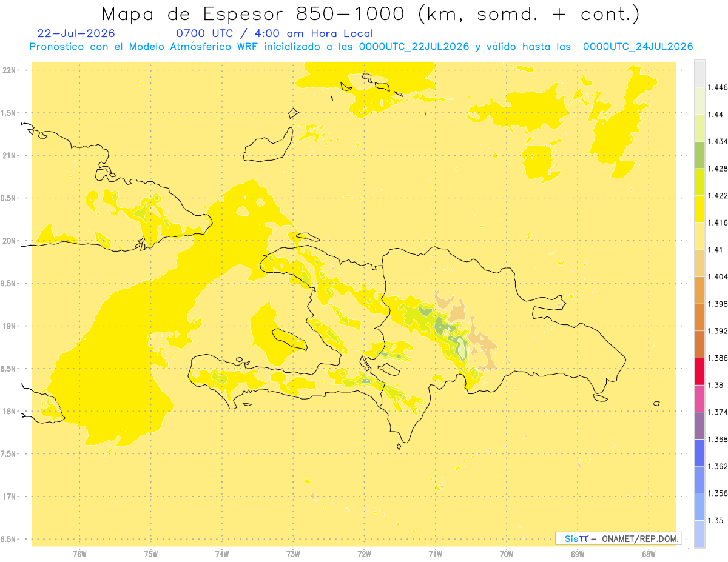Select the red legend segment between 1.38 and 1.386
This screenshot has width=728, height=562.
click(x=699, y=371)
